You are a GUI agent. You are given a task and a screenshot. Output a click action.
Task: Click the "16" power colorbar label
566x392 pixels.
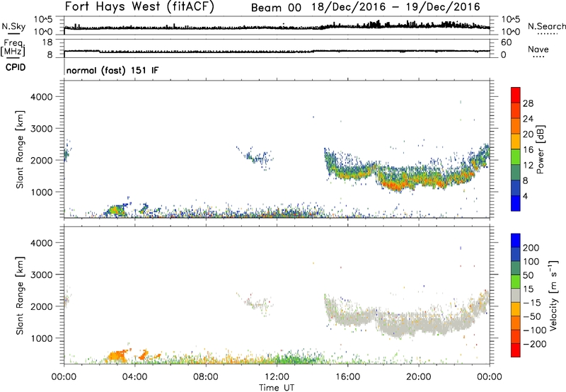click(528, 150)
